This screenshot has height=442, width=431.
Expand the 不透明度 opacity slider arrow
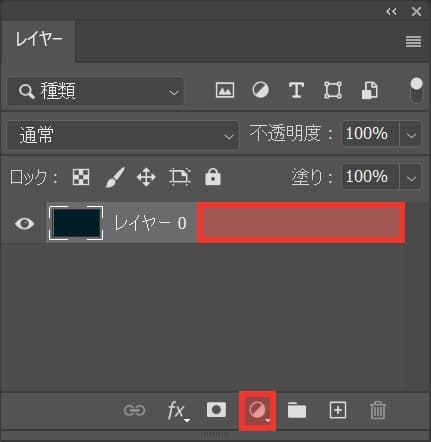(x=411, y=135)
